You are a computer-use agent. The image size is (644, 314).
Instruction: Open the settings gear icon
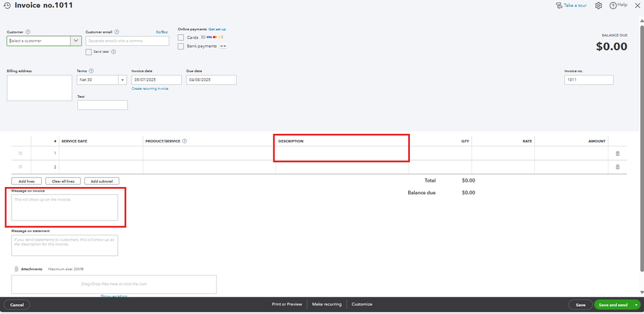(x=598, y=5)
